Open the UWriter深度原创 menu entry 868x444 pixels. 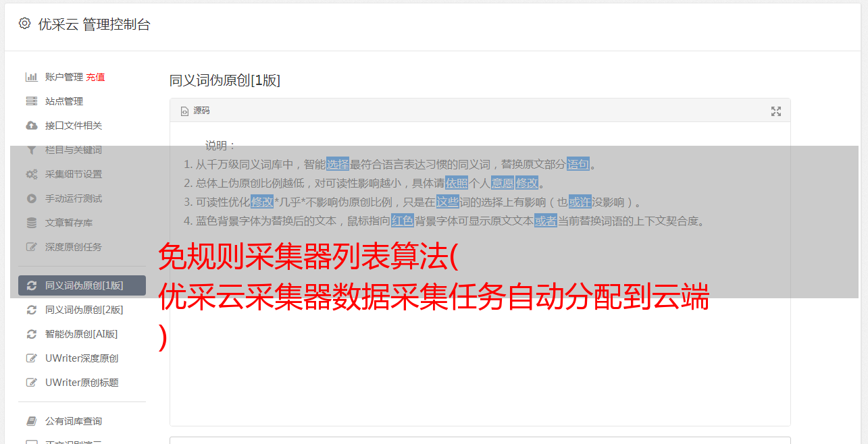pos(82,358)
